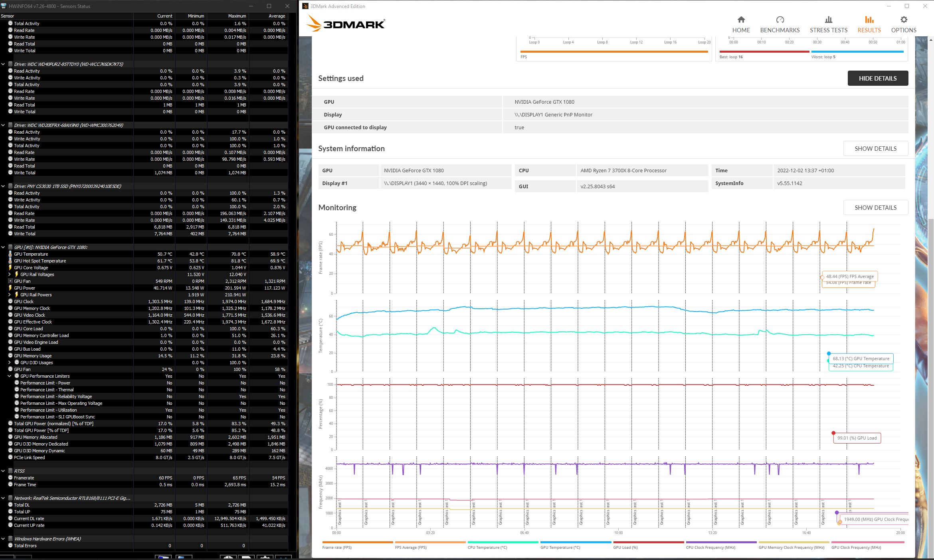Collapse GPU Performance Limiters group

(x=10, y=376)
